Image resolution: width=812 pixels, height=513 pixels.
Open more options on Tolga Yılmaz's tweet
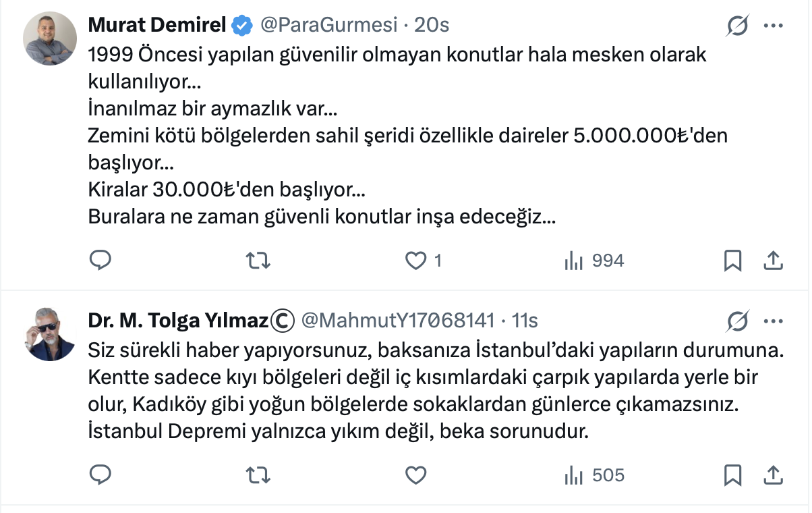tap(773, 321)
